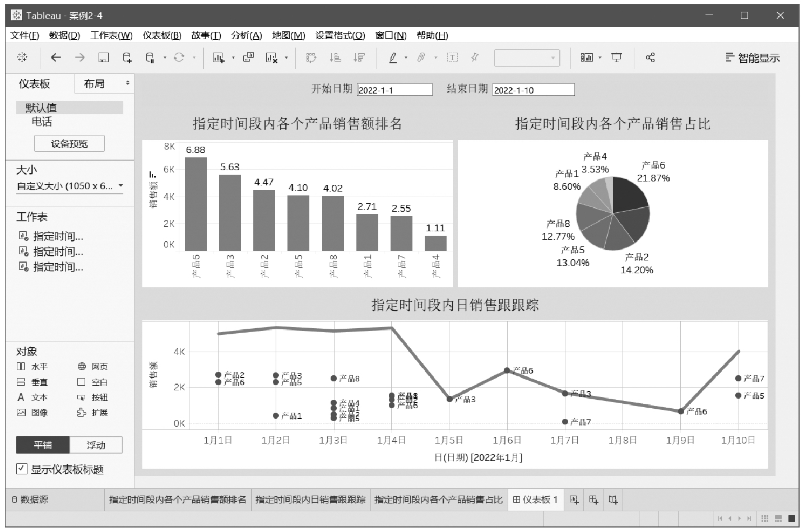Add a new dashboard tab at bottom

tap(594, 500)
